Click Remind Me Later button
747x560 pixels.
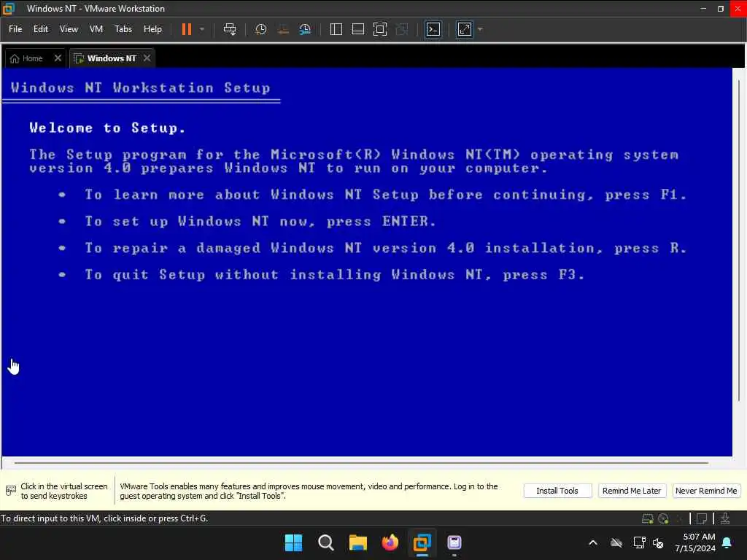pos(631,491)
